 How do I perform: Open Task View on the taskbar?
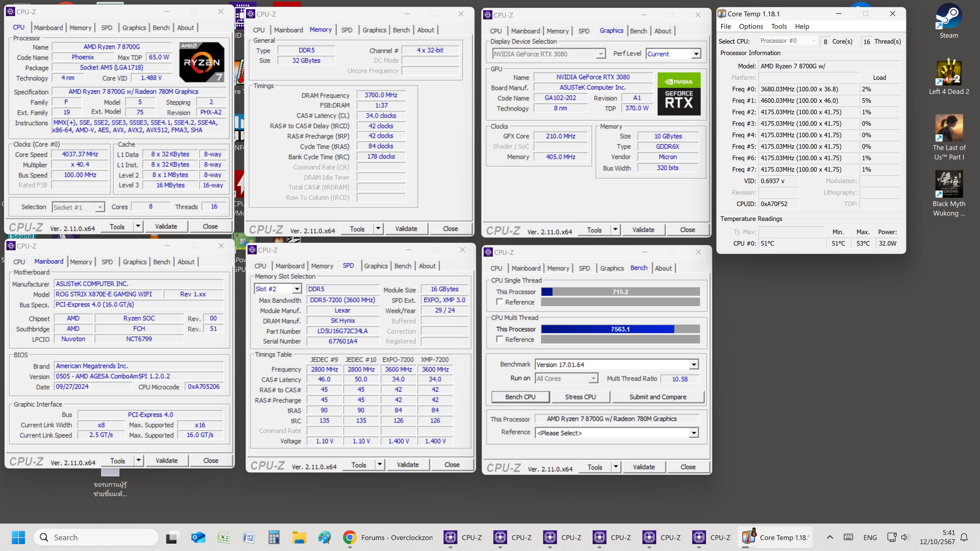(x=172, y=537)
